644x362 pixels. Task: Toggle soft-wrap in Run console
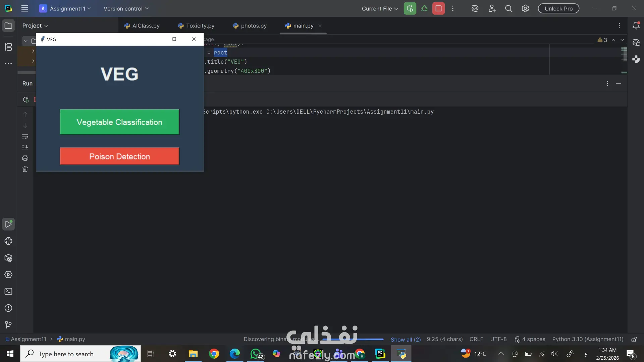pyautogui.click(x=25, y=136)
